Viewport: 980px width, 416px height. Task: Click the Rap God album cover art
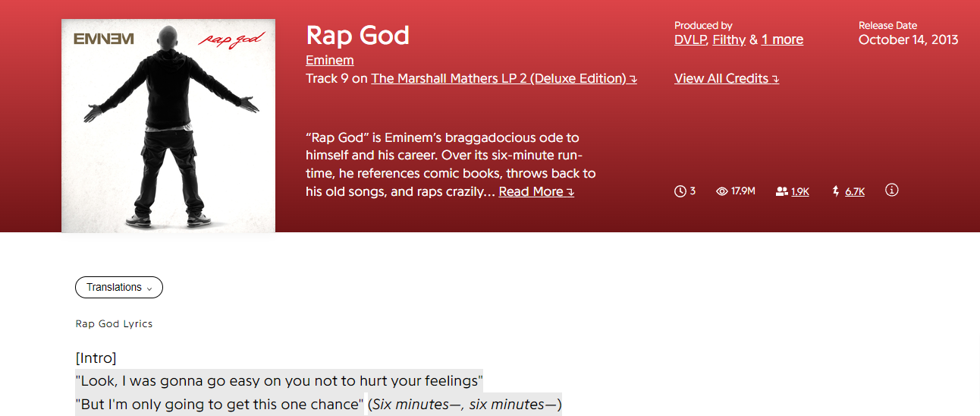(168, 125)
